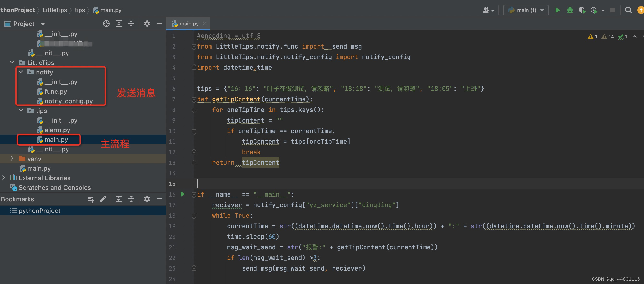Collapse the LittleTips folder
The image size is (644, 284).
12,62
